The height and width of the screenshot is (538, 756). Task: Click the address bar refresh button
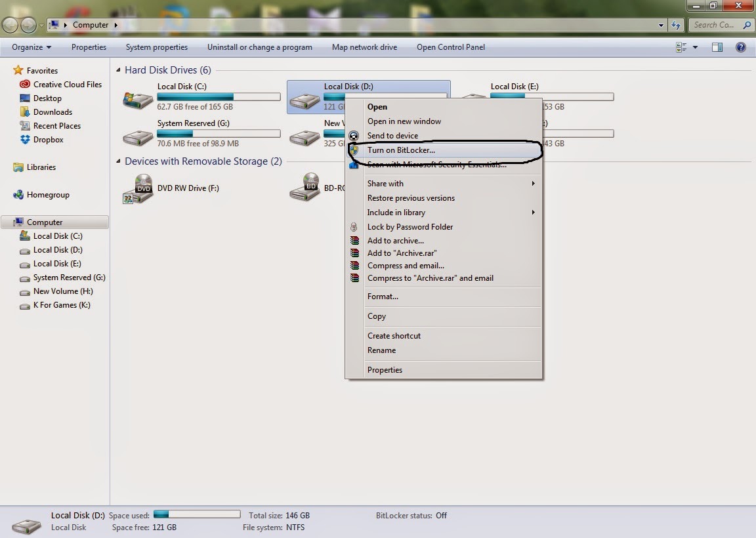(676, 25)
